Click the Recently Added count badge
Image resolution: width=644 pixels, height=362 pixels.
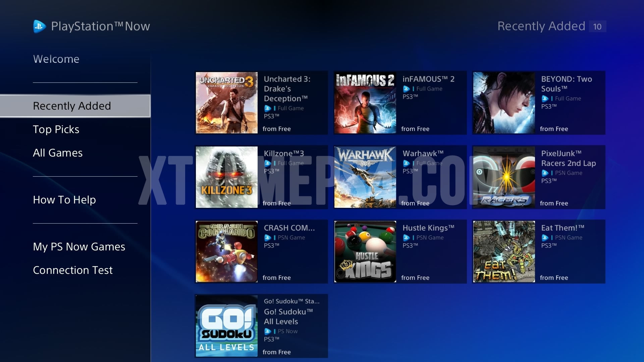[597, 26]
